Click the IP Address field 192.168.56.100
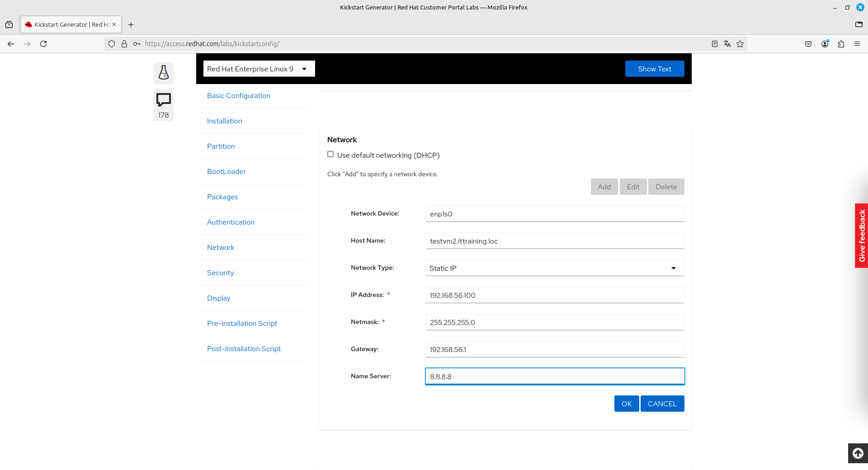 [x=555, y=295]
